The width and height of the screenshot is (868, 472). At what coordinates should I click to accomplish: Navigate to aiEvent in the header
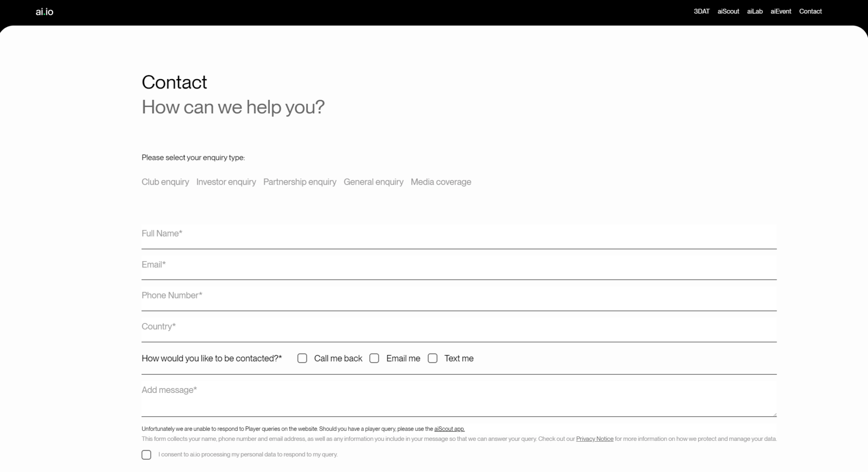[x=781, y=11]
